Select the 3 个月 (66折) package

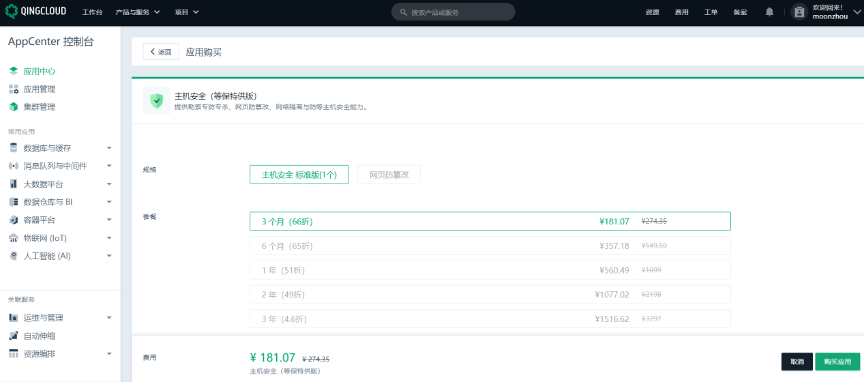click(490, 221)
